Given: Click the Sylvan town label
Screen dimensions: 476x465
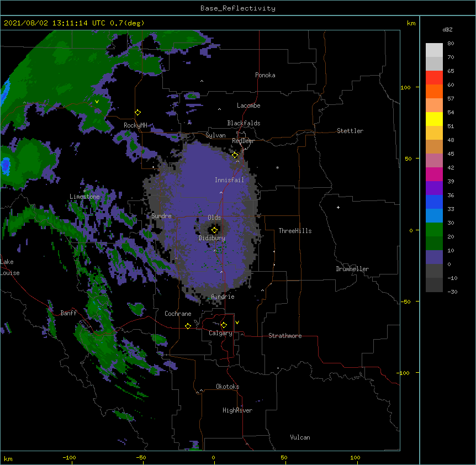Looking at the screenshot, I should coord(215,135).
